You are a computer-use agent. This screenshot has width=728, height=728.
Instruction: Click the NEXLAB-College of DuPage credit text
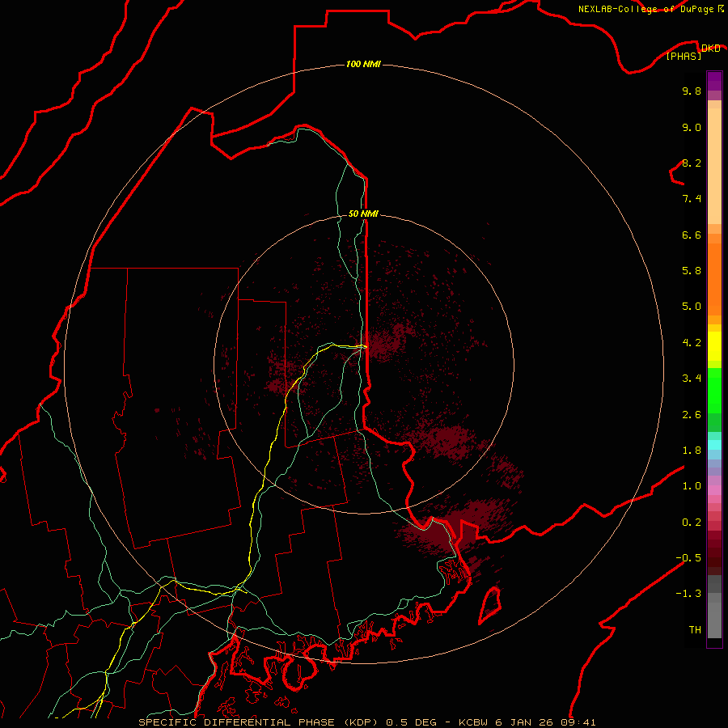pos(646,9)
